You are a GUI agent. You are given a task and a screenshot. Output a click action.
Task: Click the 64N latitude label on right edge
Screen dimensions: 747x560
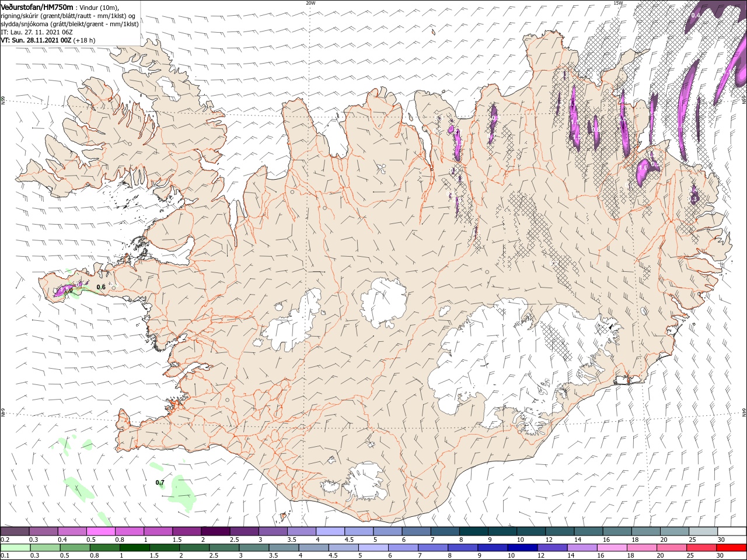pos(744,412)
